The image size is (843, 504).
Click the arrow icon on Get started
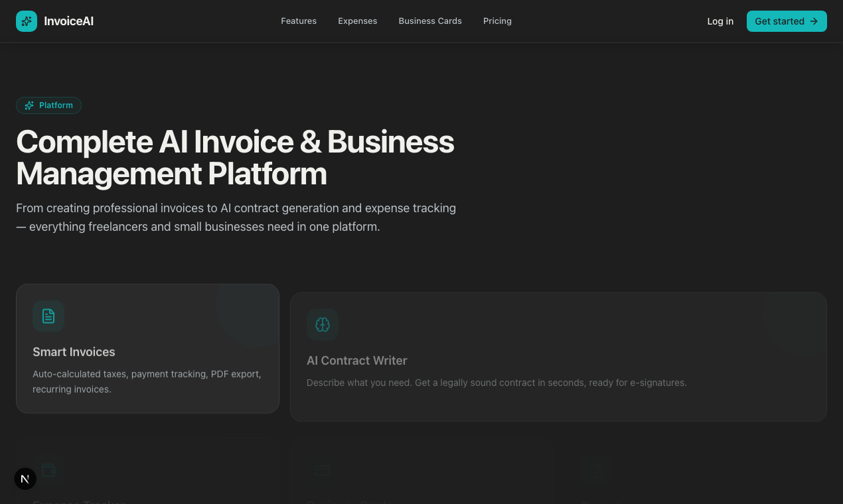pyautogui.click(x=813, y=21)
